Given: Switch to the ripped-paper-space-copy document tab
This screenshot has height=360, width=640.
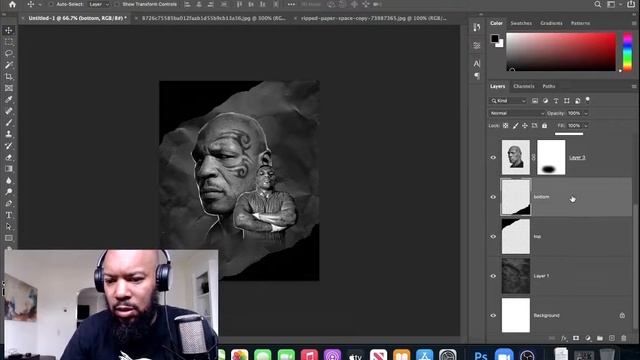Looking at the screenshot, I should point(373,18).
